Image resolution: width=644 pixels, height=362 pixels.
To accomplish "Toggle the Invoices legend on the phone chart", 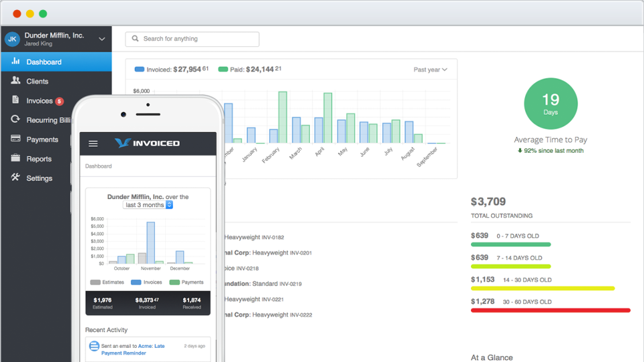I will point(146,282).
